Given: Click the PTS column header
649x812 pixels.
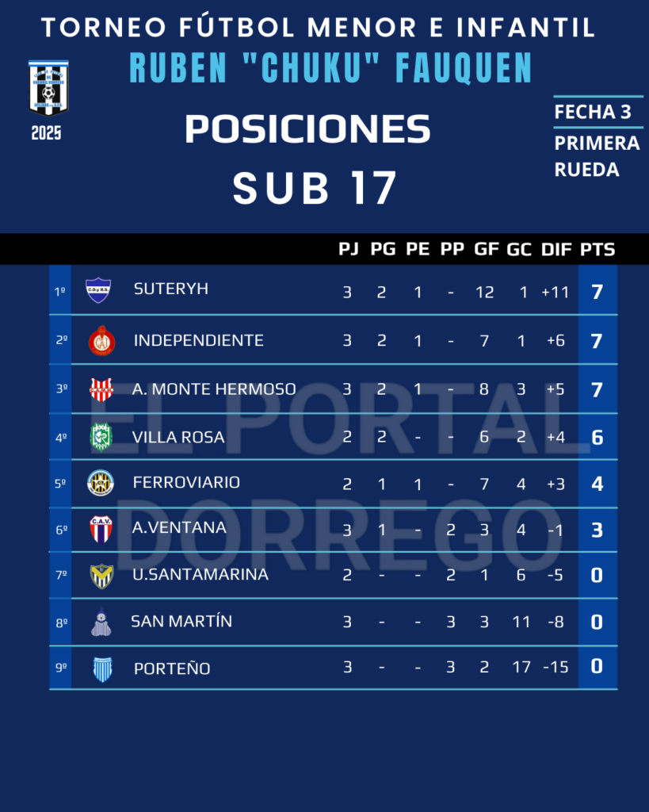Looking at the screenshot, I should click(x=597, y=249).
